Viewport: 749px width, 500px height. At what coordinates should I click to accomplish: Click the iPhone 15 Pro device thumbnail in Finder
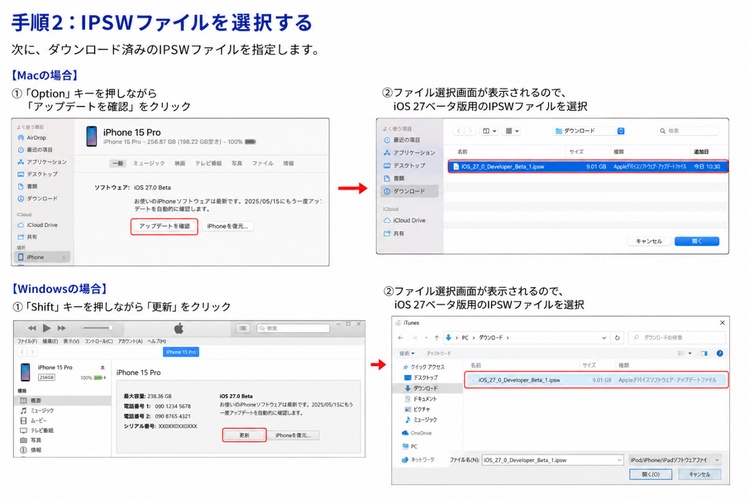pyautogui.click(x=91, y=137)
